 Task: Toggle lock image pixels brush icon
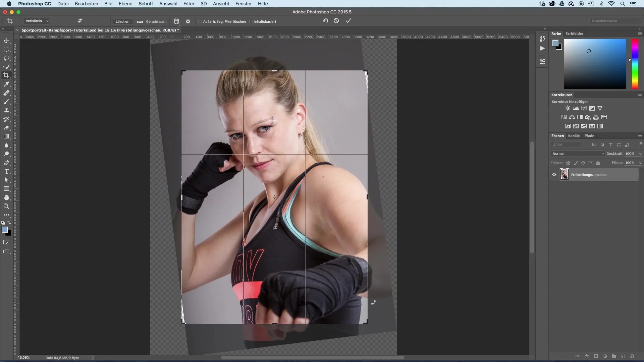[x=576, y=163]
